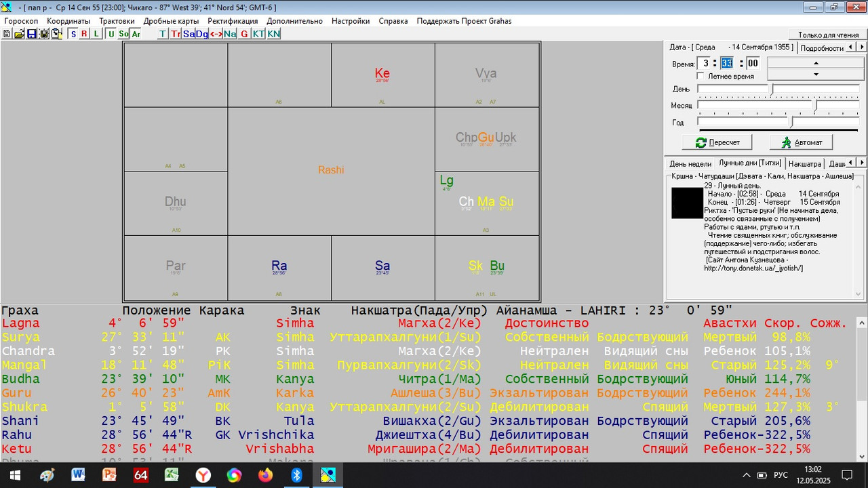Screen dimensions: 868x488
Task: Open Поддержать Проект Grahas menu
Action: click(x=464, y=21)
